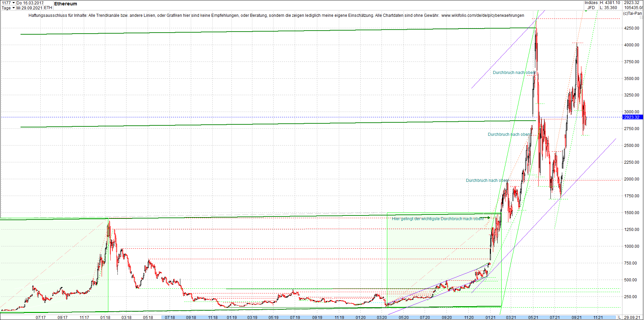Click the "29.09.21" date at bottom right

633,317
